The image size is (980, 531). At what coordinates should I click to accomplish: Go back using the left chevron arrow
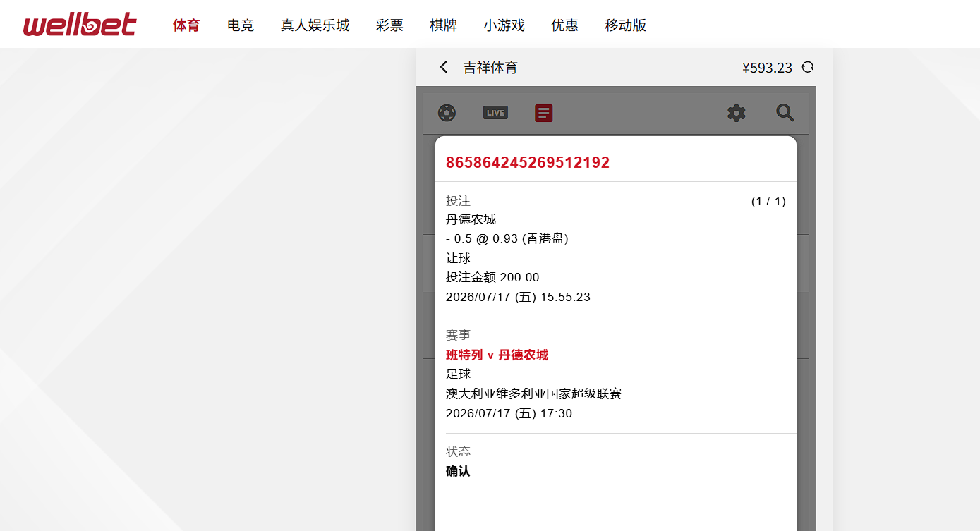443,67
